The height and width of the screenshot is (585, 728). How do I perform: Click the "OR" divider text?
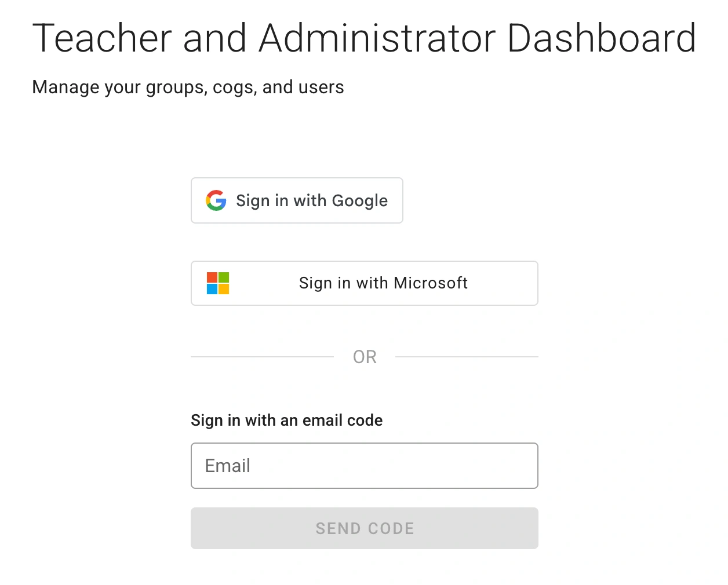(x=364, y=356)
